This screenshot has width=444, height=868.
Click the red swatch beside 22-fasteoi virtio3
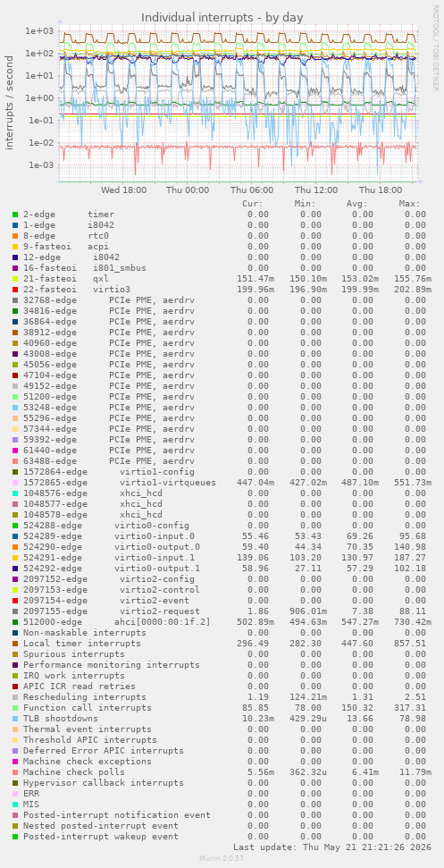click(15, 290)
